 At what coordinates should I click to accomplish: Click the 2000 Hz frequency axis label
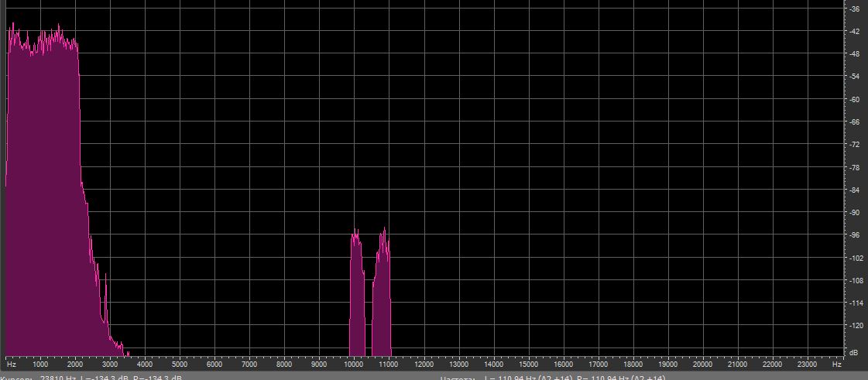click(75, 365)
